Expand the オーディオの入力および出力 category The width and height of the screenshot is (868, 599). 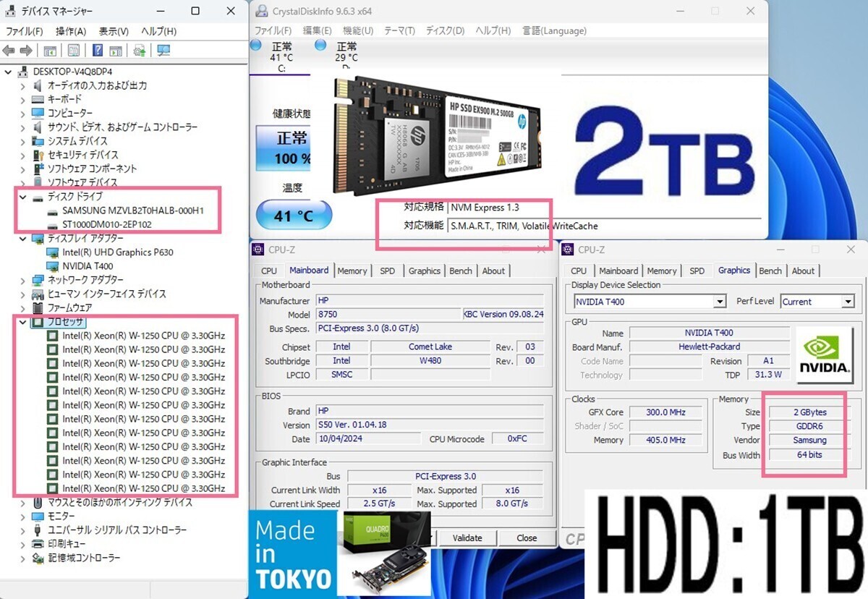coord(22,85)
